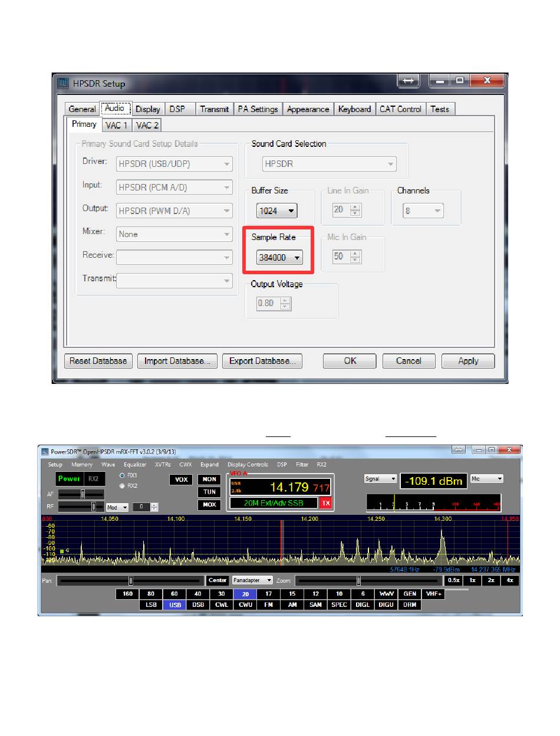Open the Transmit tab in HPSDR Setup
Image resolution: width=560 pixels, height=736 pixels.
(214, 109)
